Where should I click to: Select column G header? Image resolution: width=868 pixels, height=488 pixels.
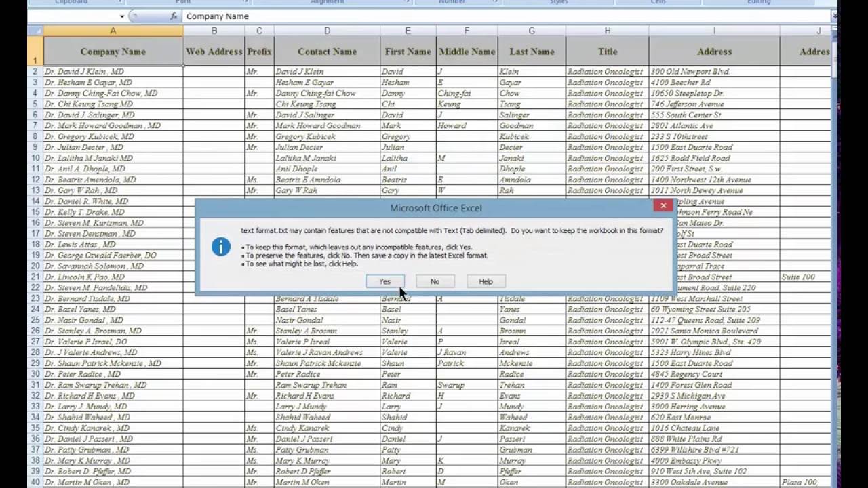[x=532, y=30]
